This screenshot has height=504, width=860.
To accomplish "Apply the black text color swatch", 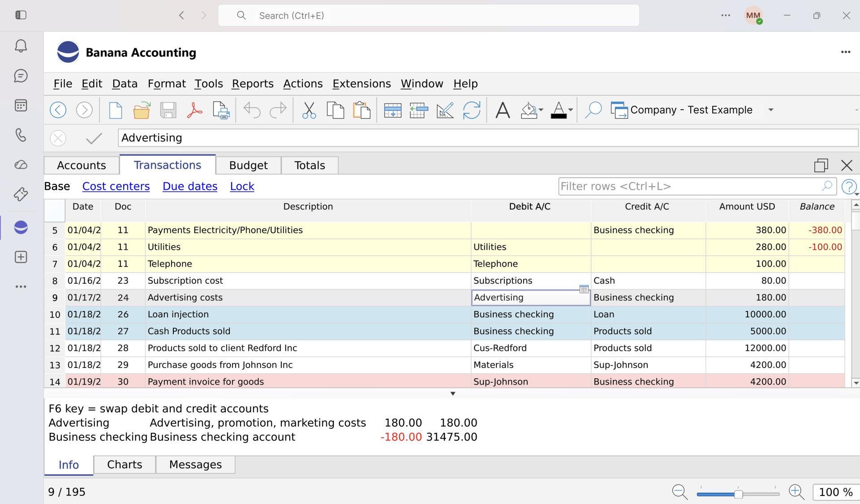I will tap(559, 116).
